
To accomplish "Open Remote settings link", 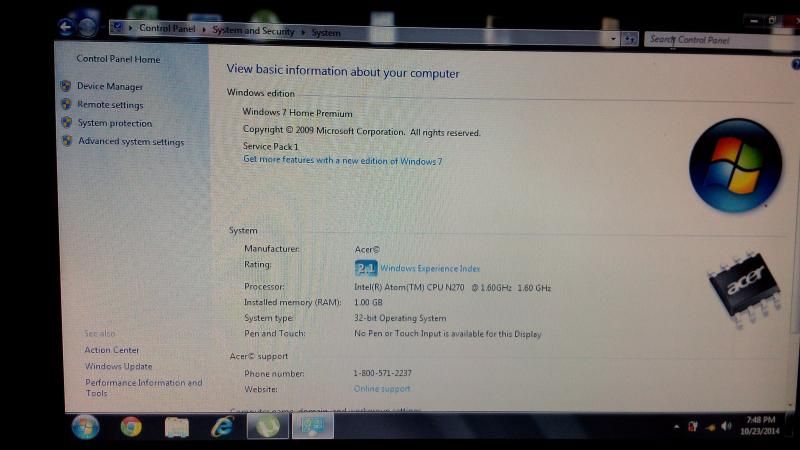I will pyautogui.click(x=110, y=105).
